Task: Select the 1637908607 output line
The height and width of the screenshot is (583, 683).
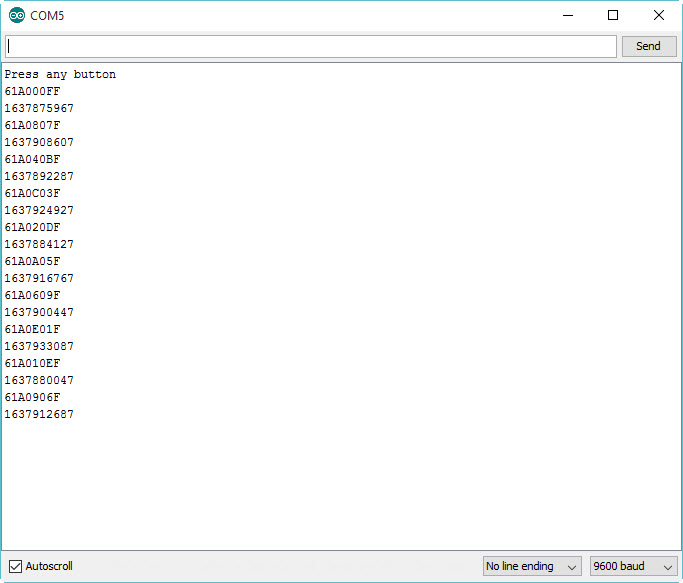Action: click(x=39, y=142)
